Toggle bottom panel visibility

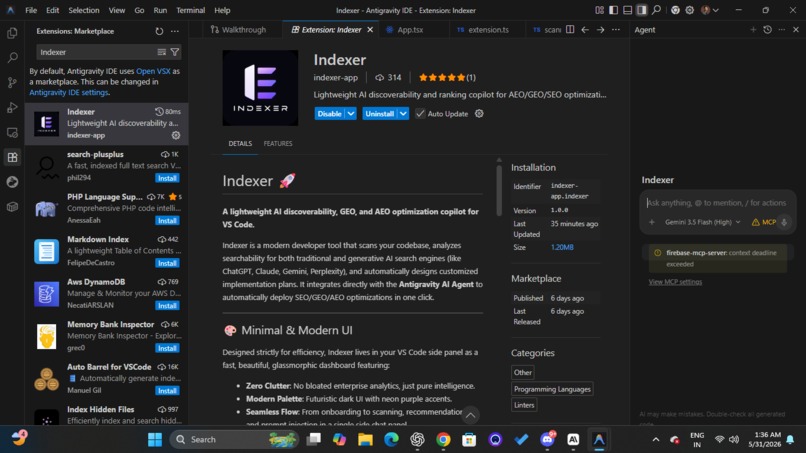628,10
